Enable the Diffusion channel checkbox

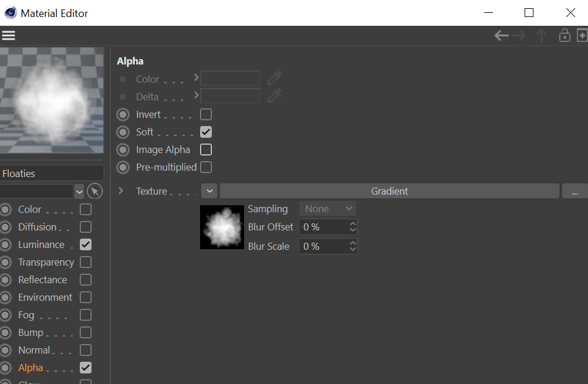pos(86,227)
